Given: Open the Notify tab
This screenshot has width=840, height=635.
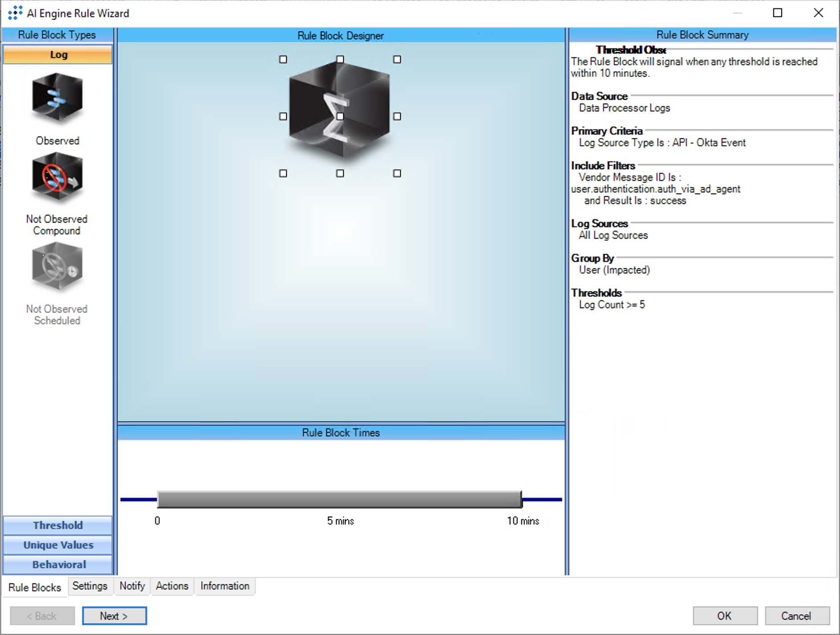Looking at the screenshot, I should [x=132, y=586].
